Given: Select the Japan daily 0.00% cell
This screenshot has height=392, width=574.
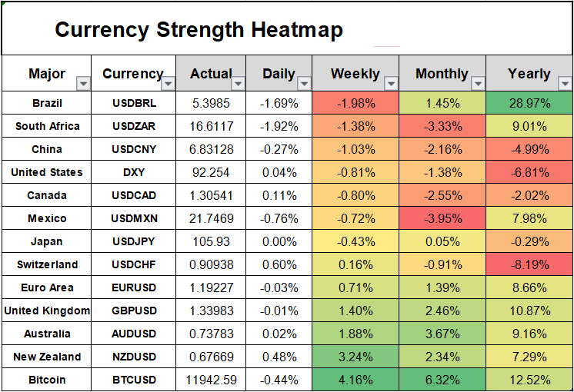Looking at the screenshot, I should click(279, 241).
